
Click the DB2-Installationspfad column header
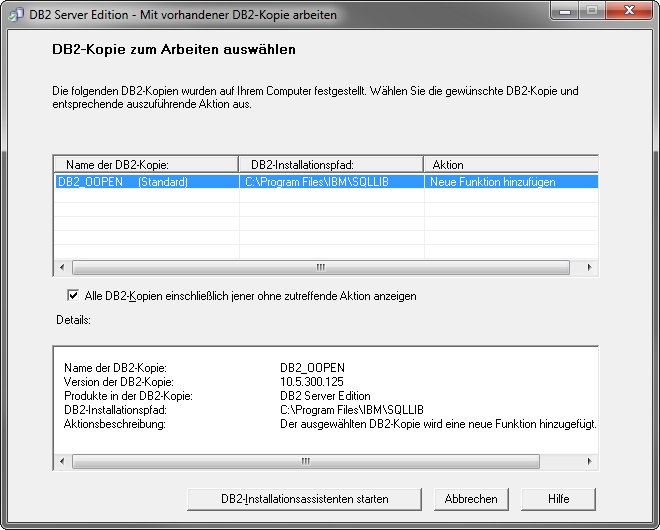(331, 165)
